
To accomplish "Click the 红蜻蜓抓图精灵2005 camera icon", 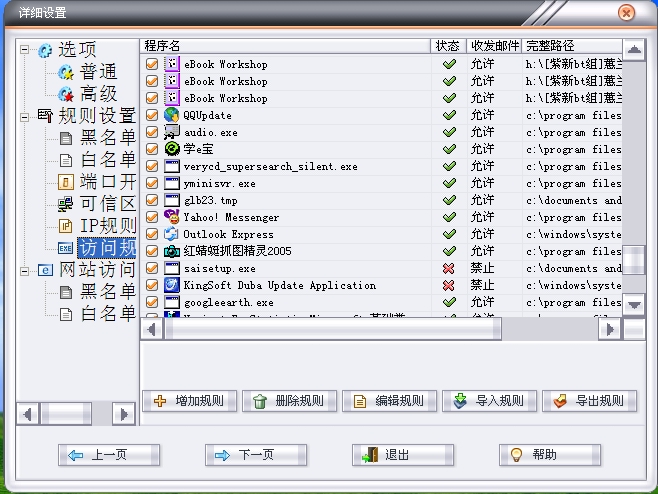I will coord(172,251).
